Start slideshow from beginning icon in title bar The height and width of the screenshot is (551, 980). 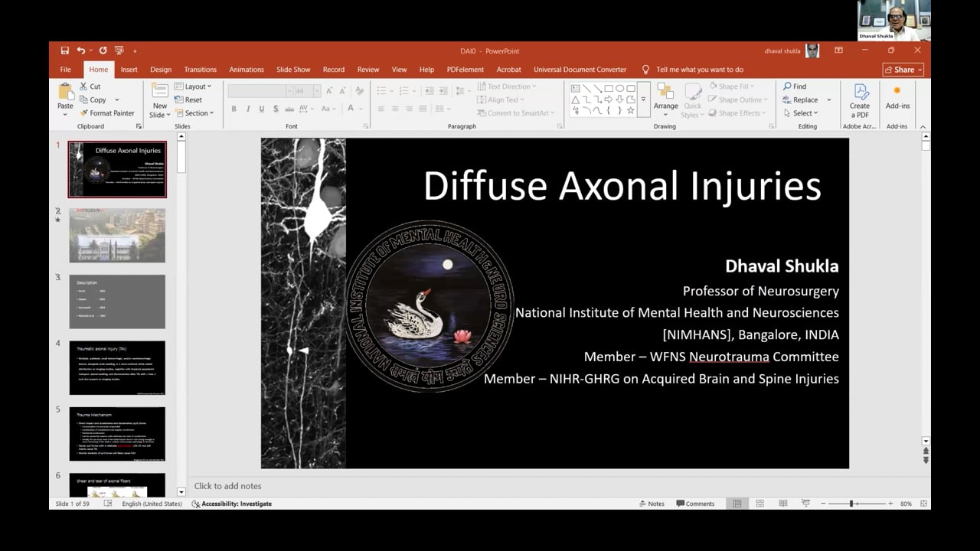[x=119, y=51]
